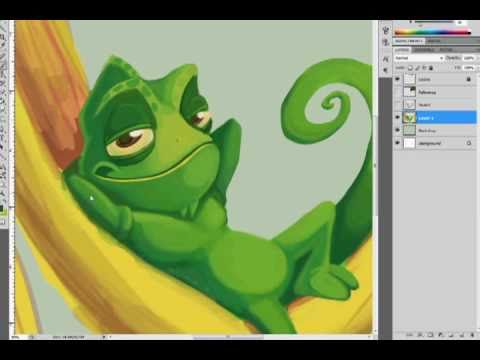480x360 pixels.
Task: Show the hidden layer directly below Reference
Action: 397,105
